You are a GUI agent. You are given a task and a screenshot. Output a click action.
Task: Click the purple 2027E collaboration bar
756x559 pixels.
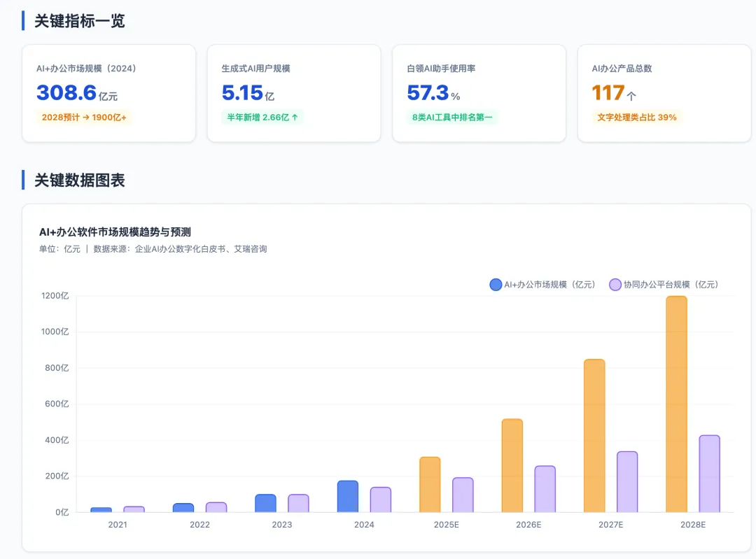point(627,481)
